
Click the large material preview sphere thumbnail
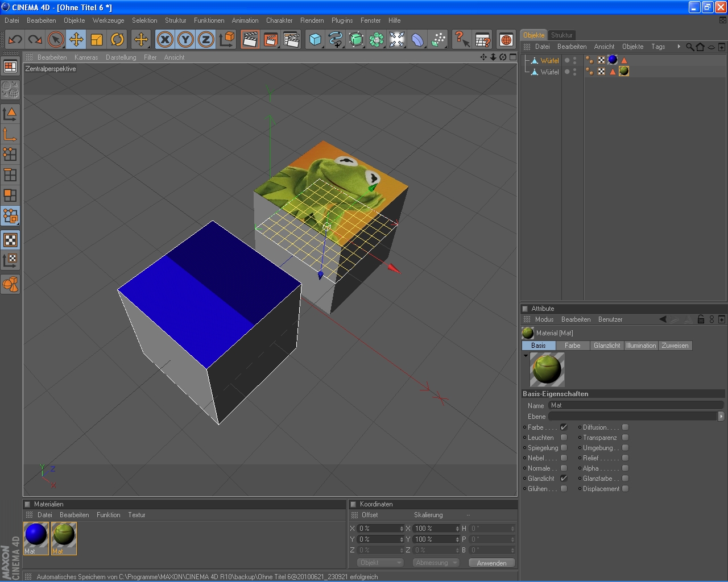tap(547, 369)
